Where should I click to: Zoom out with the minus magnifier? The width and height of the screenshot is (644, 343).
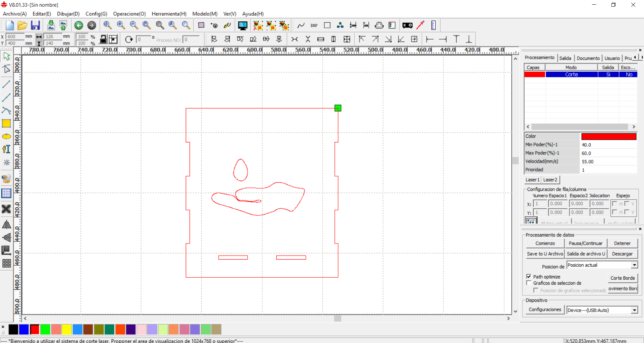pyautogui.click(x=134, y=25)
